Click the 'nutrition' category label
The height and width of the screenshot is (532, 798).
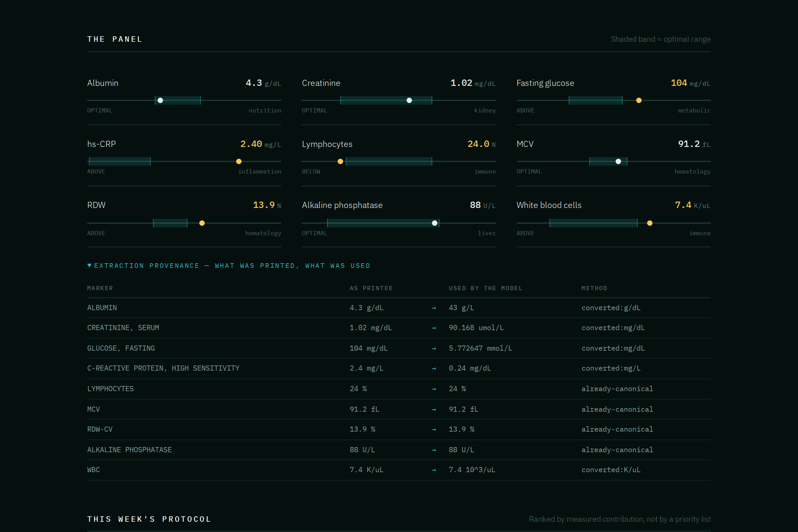click(265, 110)
